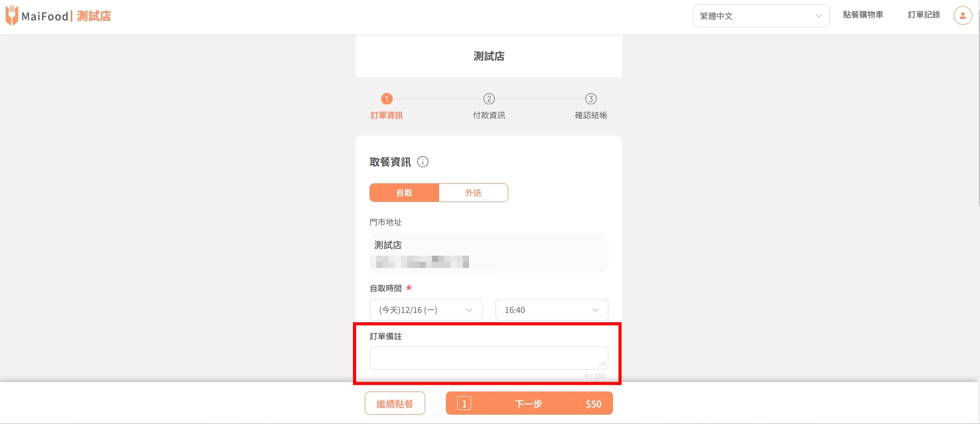Open the pickup time dropdown 16:40
This screenshot has height=424, width=980.
coord(552,310)
